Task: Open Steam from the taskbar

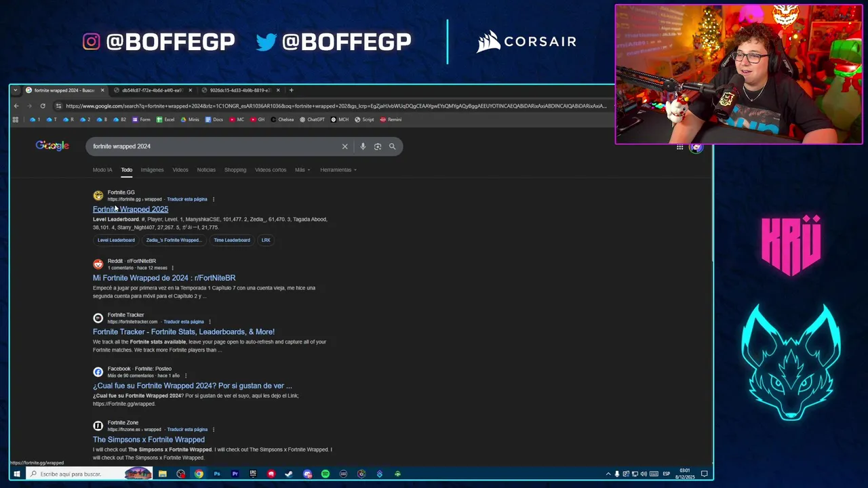Action: (x=289, y=474)
